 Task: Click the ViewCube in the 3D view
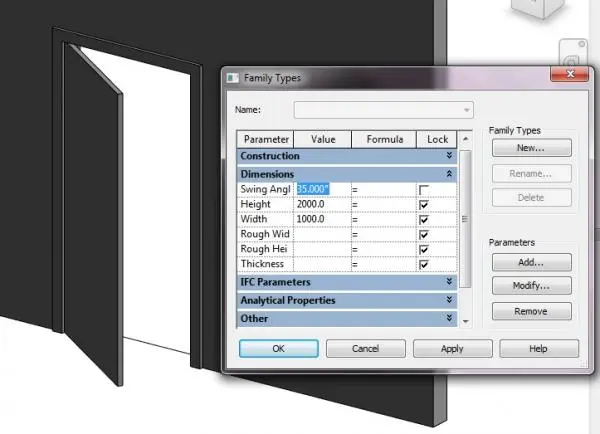tap(538, 8)
